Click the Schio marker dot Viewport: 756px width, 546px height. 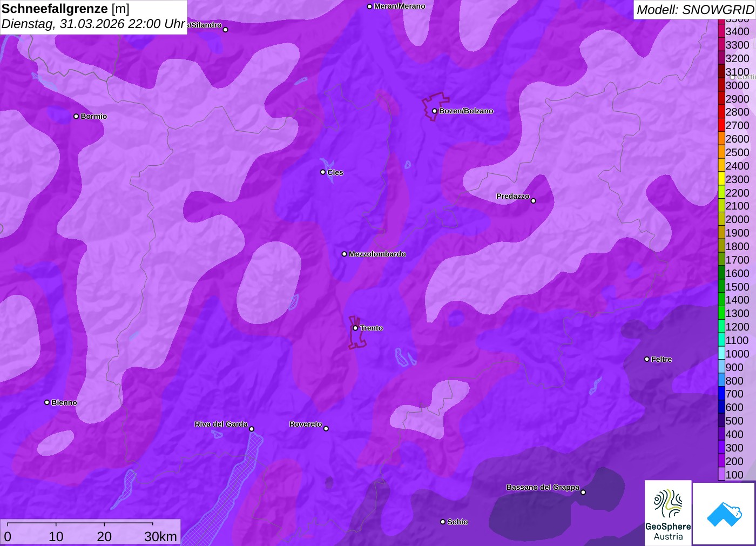(443, 522)
